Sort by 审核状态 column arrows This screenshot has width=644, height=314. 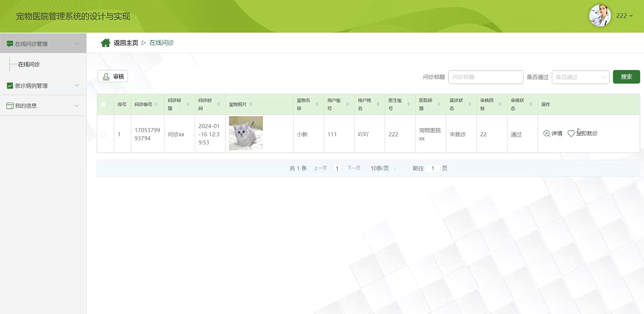pos(531,104)
